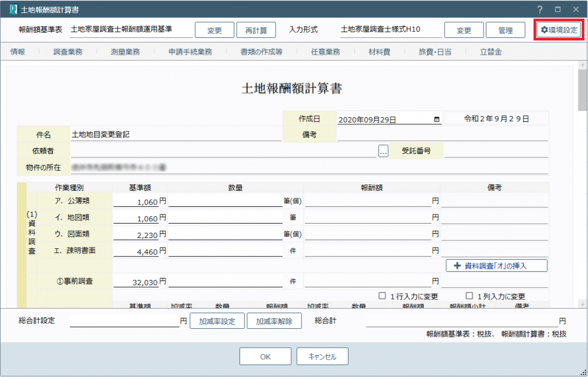Click the 報酬額基準表 field
The width and height of the screenshot is (588, 377).
tap(131, 30)
